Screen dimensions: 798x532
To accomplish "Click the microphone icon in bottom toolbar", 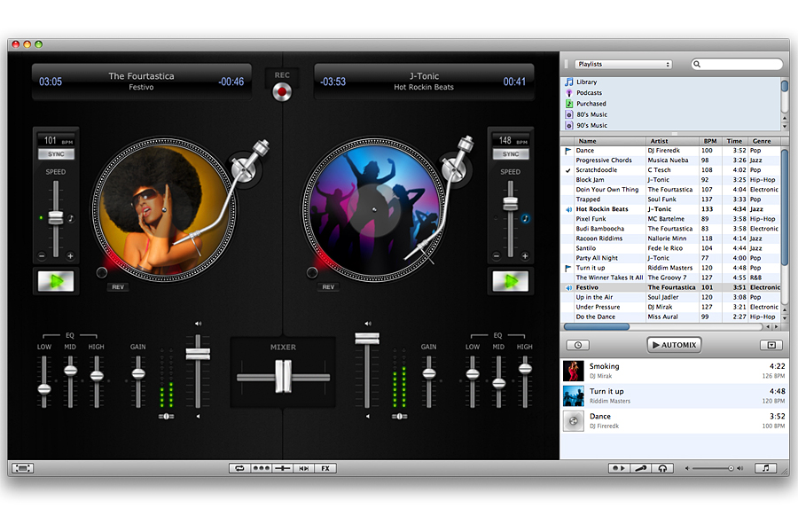I will [x=640, y=468].
